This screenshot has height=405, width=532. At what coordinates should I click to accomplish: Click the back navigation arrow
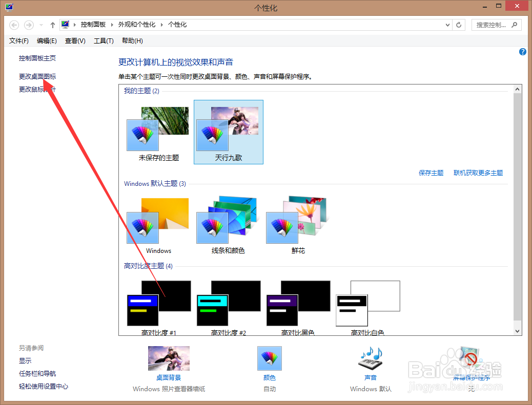click(14, 25)
